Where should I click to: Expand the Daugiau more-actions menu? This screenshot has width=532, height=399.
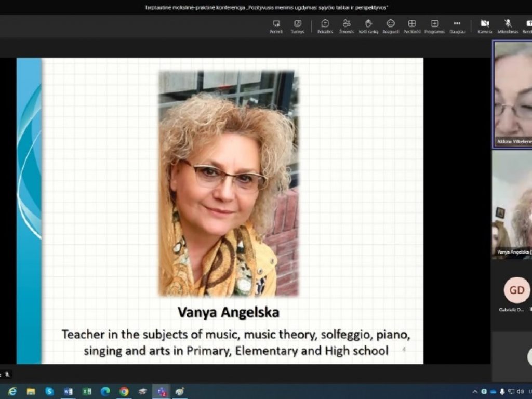457,26
